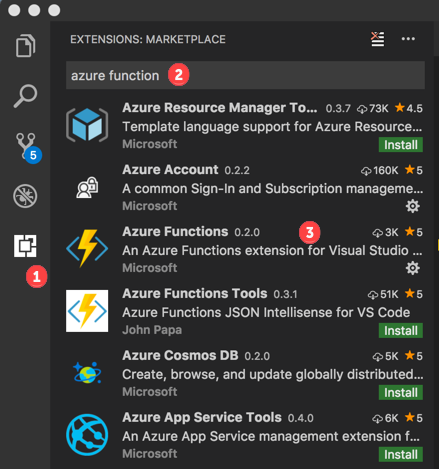Open the Search magnifier in activity bar
This screenshot has width=439, height=469.
25,96
